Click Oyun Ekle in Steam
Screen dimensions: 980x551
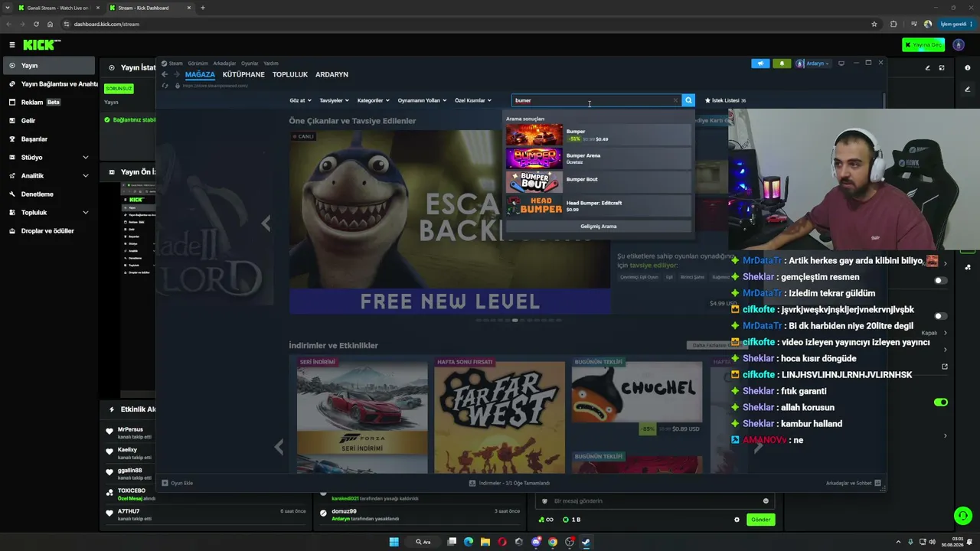[x=178, y=483]
